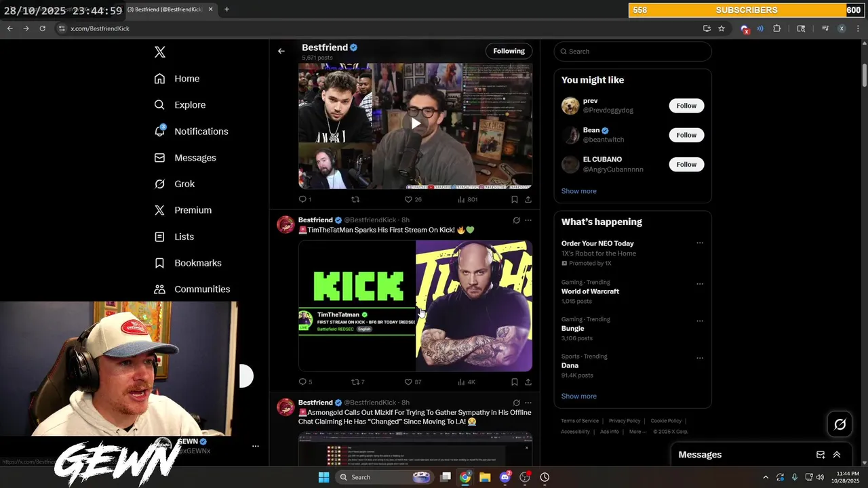Bookmark this page with the star icon
868x488 pixels.
click(x=722, y=28)
